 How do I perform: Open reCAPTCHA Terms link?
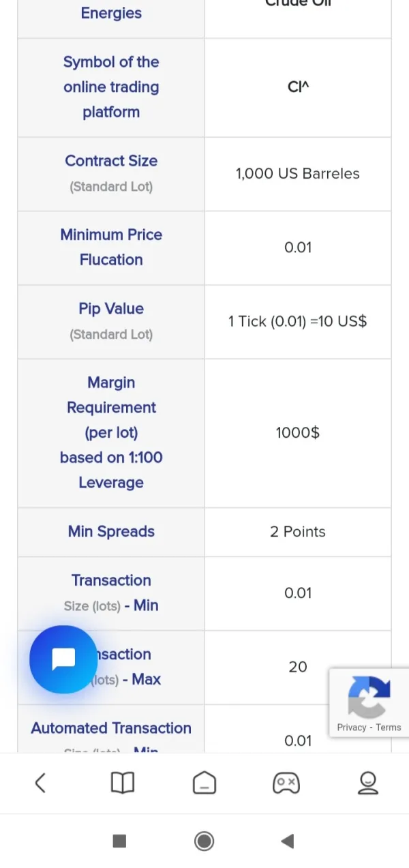click(389, 728)
